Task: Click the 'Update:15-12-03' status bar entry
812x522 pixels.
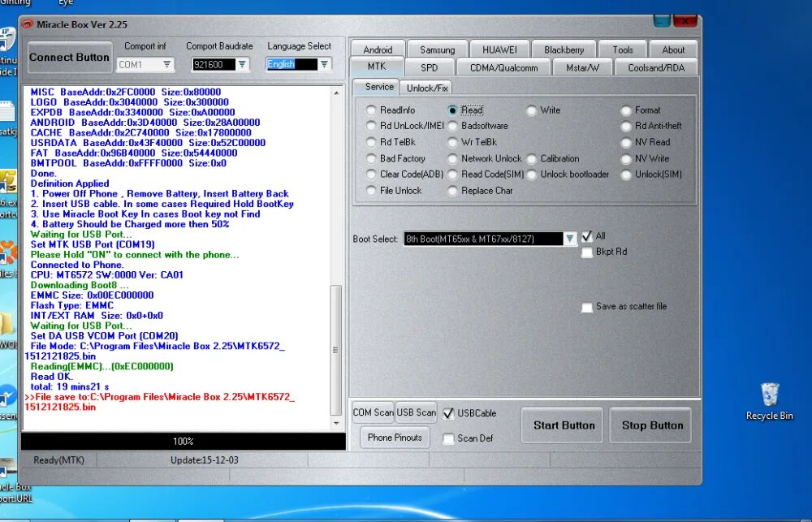Action: point(204,459)
